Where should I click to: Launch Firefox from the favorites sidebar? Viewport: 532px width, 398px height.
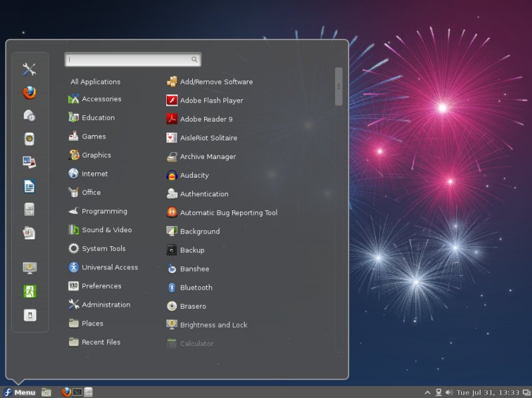(29, 93)
